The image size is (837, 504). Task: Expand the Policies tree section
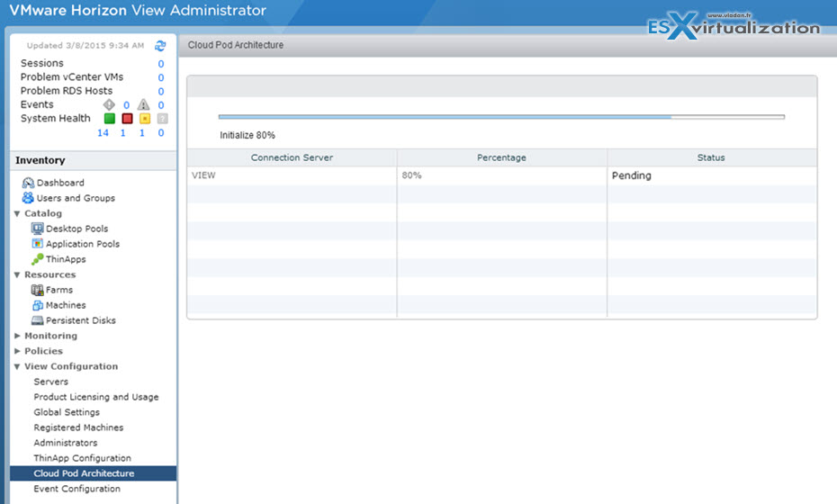(17, 351)
